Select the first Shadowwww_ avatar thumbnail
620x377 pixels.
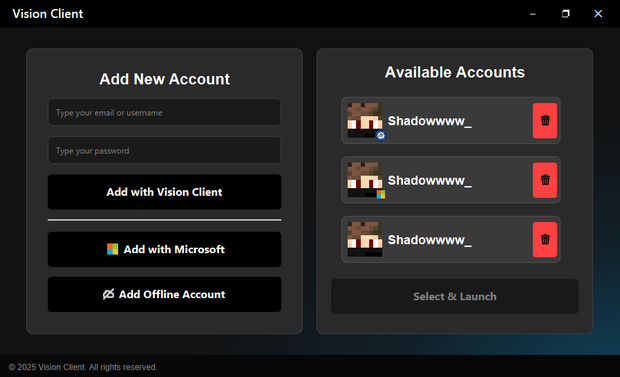(x=365, y=120)
